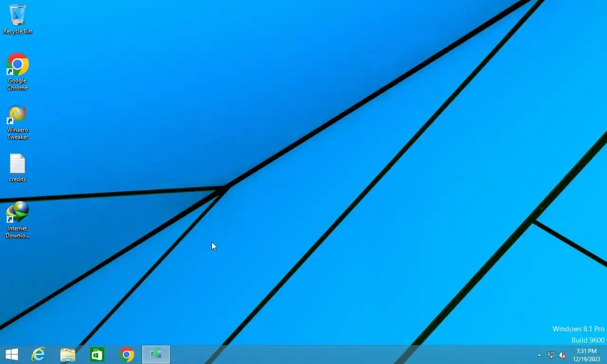
Task: Launch Internet Explorer from the taskbar
Action: point(38,355)
